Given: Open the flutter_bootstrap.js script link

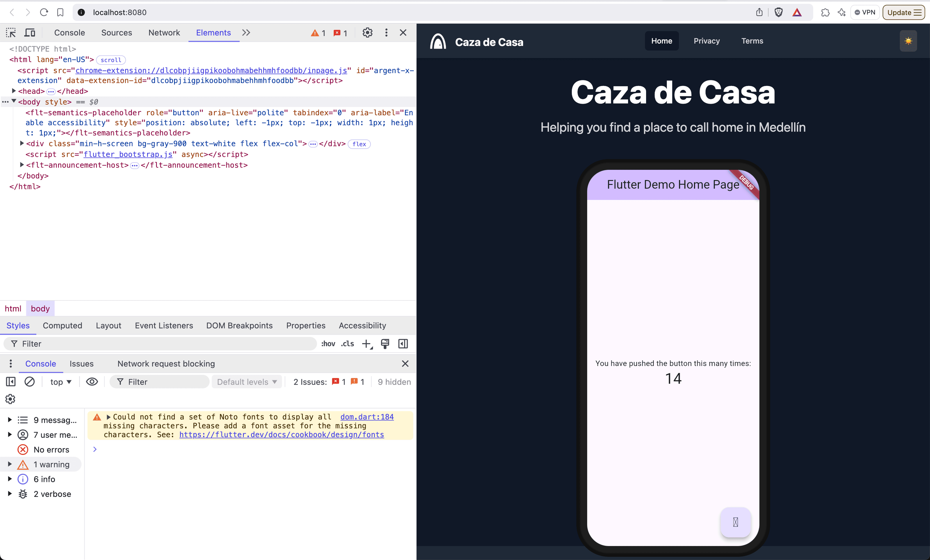Looking at the screenshot, I should pyautogui.click(x=128, y=154).
